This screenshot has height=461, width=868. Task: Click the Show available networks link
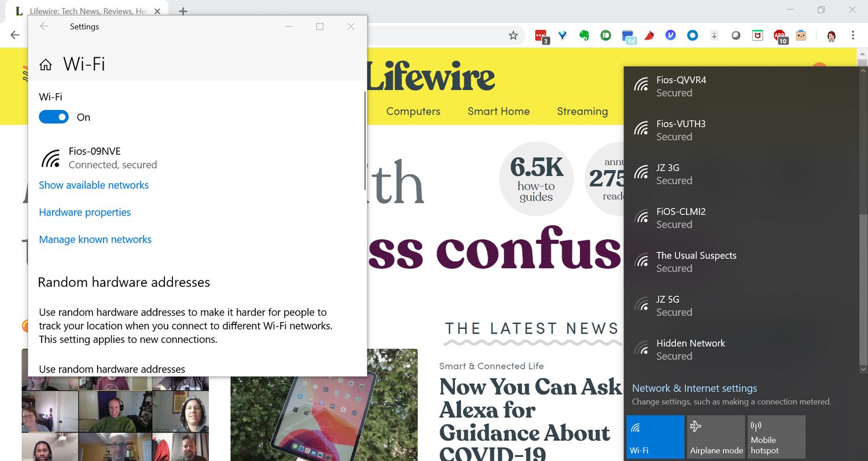[x=94, y=185]
